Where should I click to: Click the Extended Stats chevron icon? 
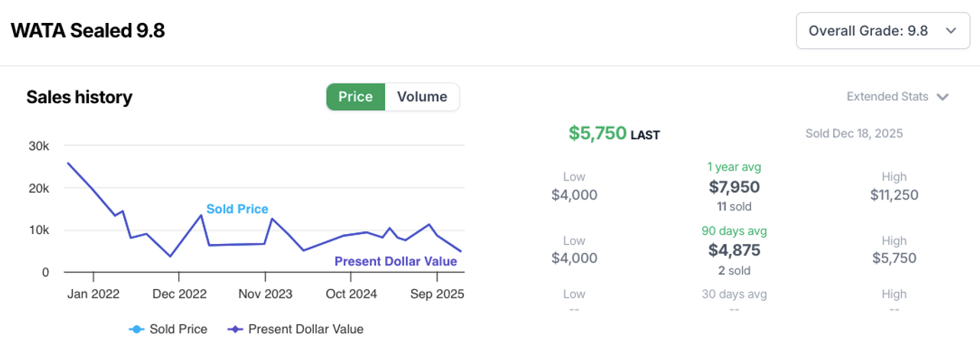943,97
